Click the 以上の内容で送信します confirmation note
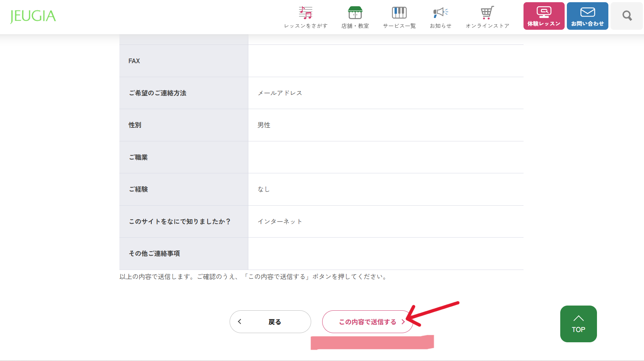The width and height of the screenshot is (644, 361). click(x=254, y=277)
